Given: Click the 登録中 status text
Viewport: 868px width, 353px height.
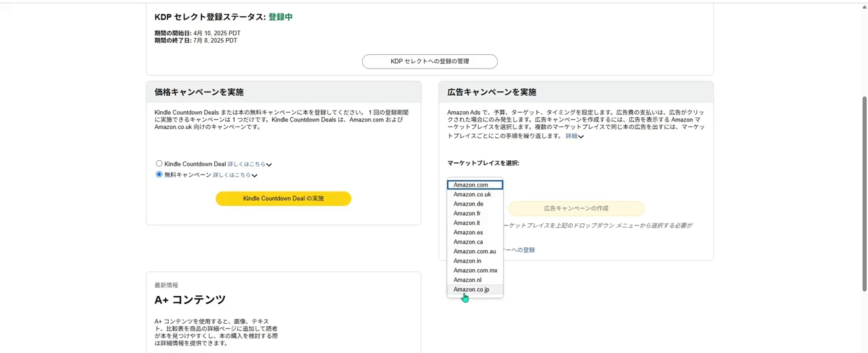Looking at the screenshot, I should (281, 17).
